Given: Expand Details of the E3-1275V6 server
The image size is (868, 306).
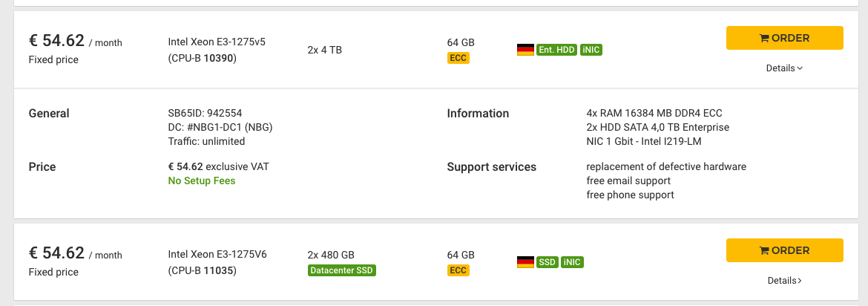Looking at the screenshot, I should click(x=784, y=281).
